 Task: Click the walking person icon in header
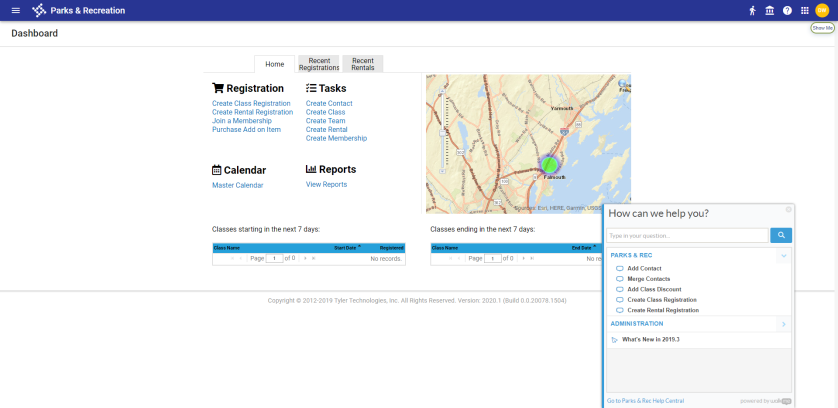coord(753,10)
